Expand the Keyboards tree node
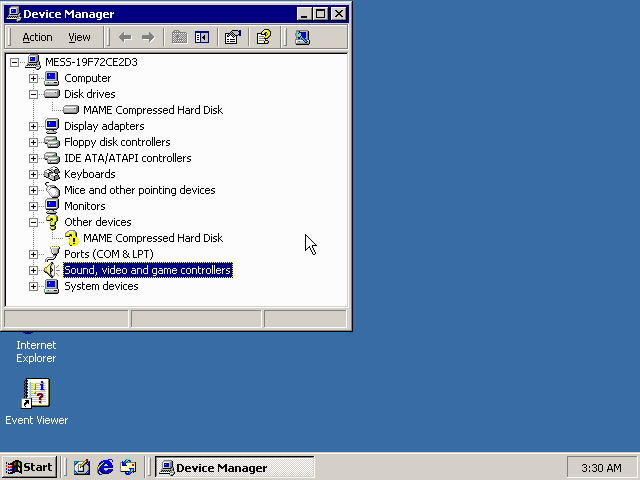 [33, 174]
